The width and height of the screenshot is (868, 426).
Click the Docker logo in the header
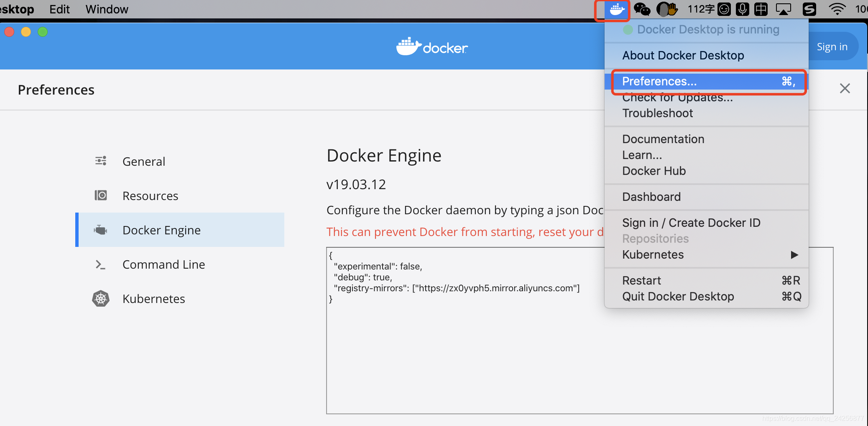pos(432,46)
